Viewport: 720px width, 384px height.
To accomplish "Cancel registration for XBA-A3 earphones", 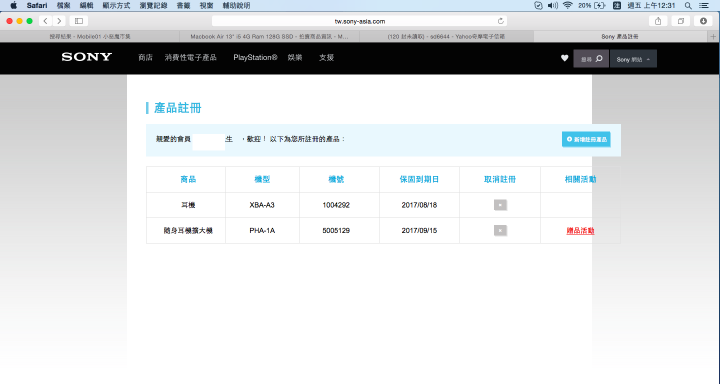I will pos(500,205).
